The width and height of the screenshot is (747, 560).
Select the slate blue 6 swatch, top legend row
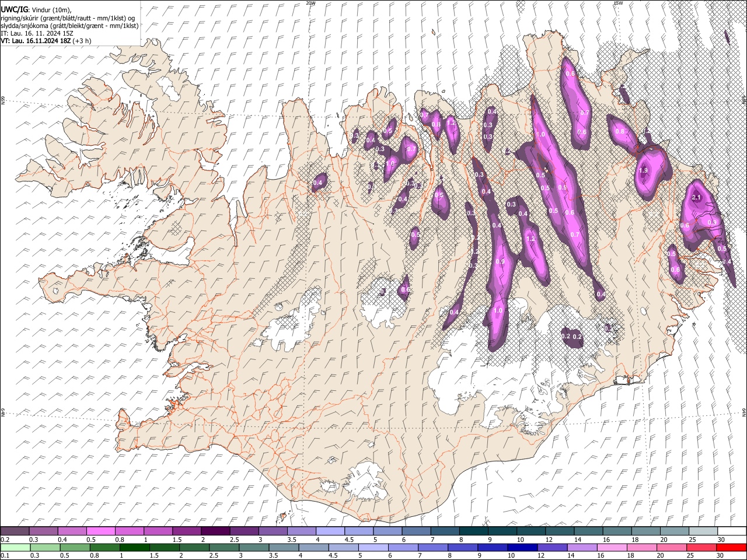tap(416, 531)
